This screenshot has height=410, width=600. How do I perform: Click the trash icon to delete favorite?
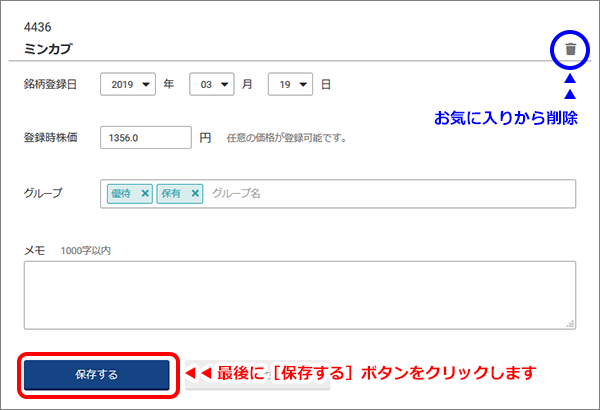570,49
